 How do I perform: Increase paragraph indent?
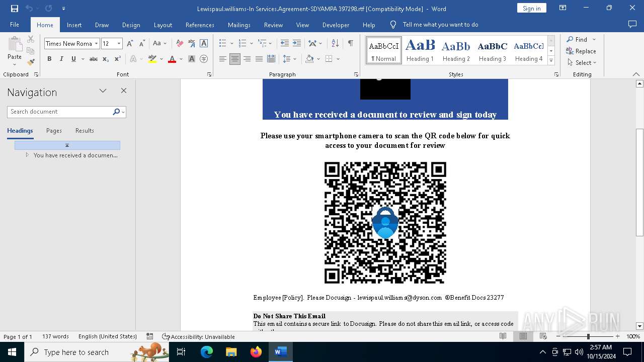tap(297, 44)
